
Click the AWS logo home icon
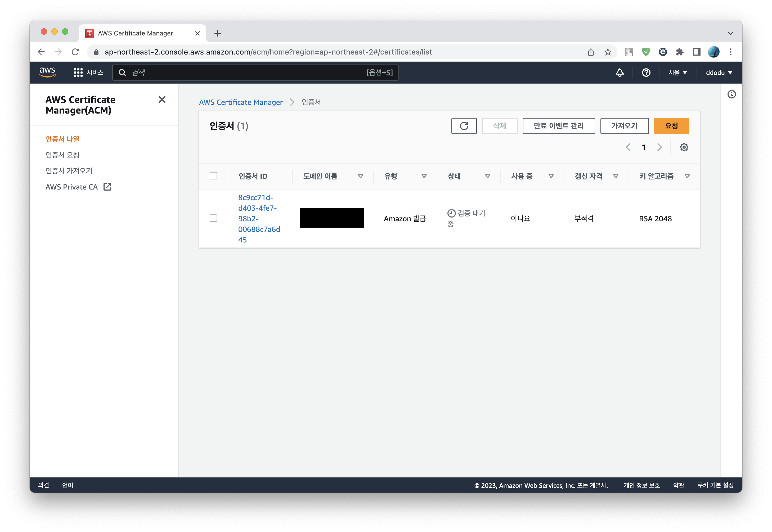pos(47,72)
